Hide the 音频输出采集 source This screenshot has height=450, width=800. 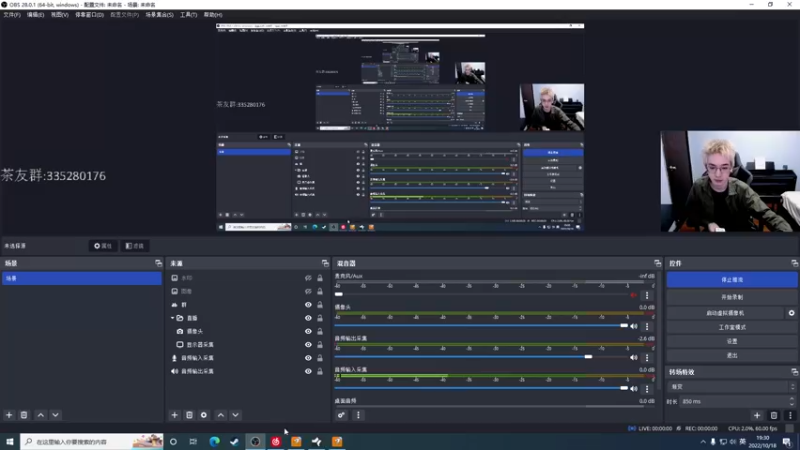click(x=308, y=371)
